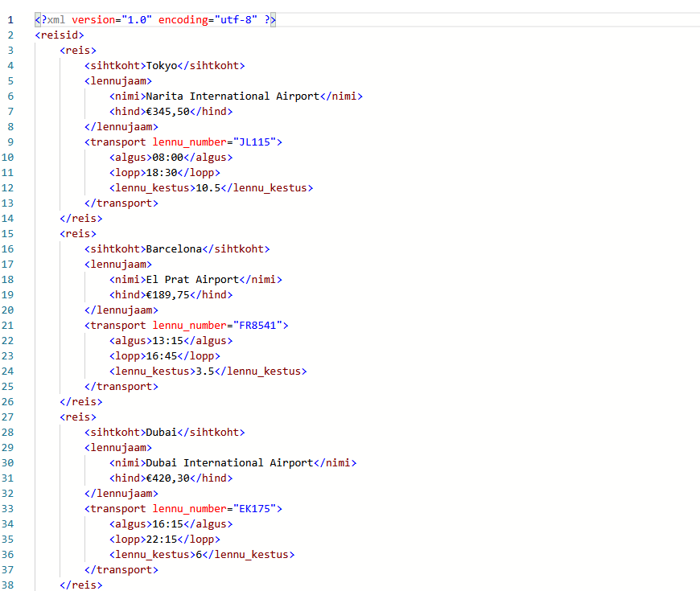This screenshot has width=700, height=591.
Task: Click line number 1 in the gutter
Action: (x=10, y=19)
